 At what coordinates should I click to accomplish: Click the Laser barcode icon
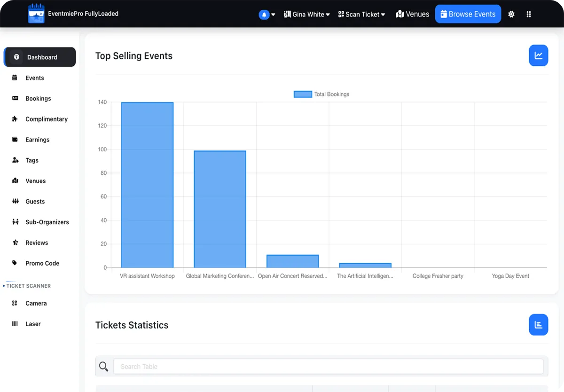15,324
